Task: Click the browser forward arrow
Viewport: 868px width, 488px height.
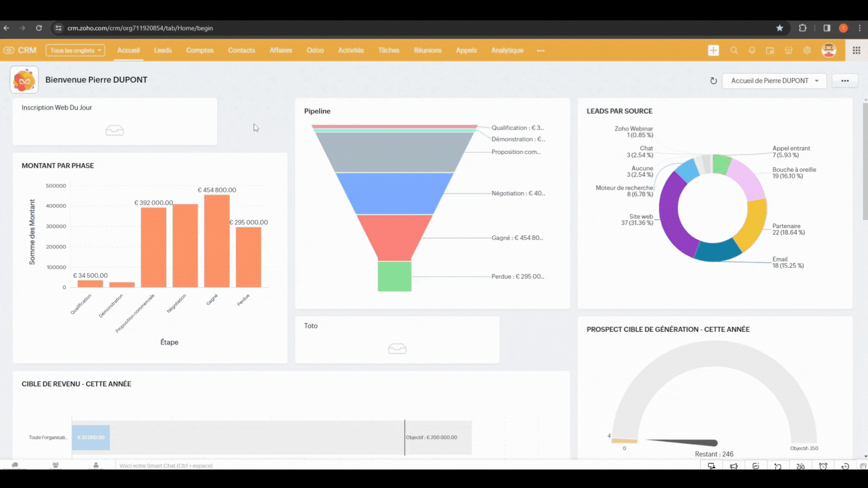Action: coord(22,28)
